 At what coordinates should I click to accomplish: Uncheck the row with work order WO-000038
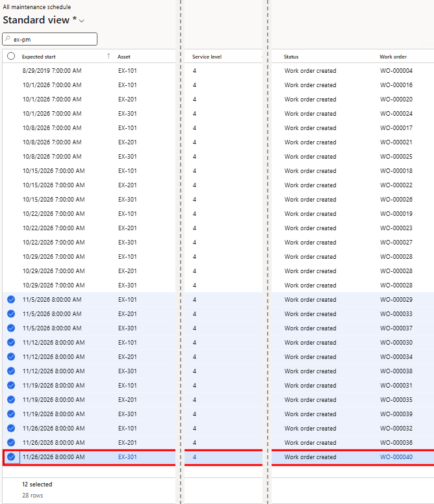tap(11, 371)
